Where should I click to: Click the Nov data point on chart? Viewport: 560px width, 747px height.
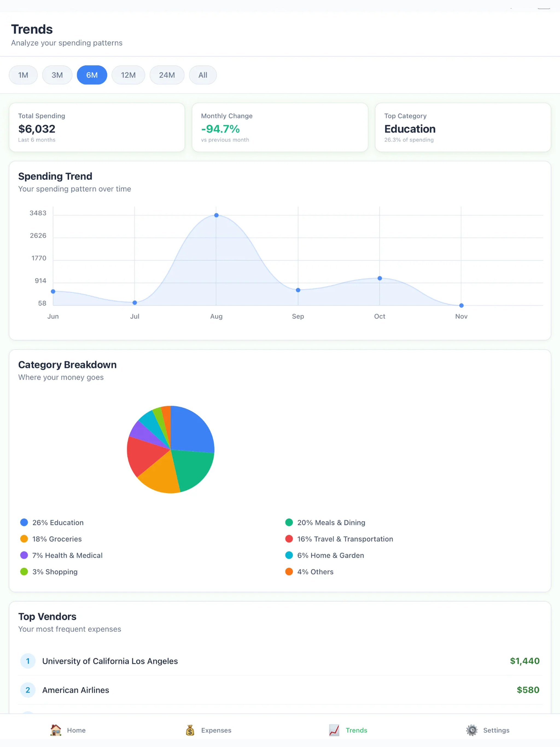[461, 305]
